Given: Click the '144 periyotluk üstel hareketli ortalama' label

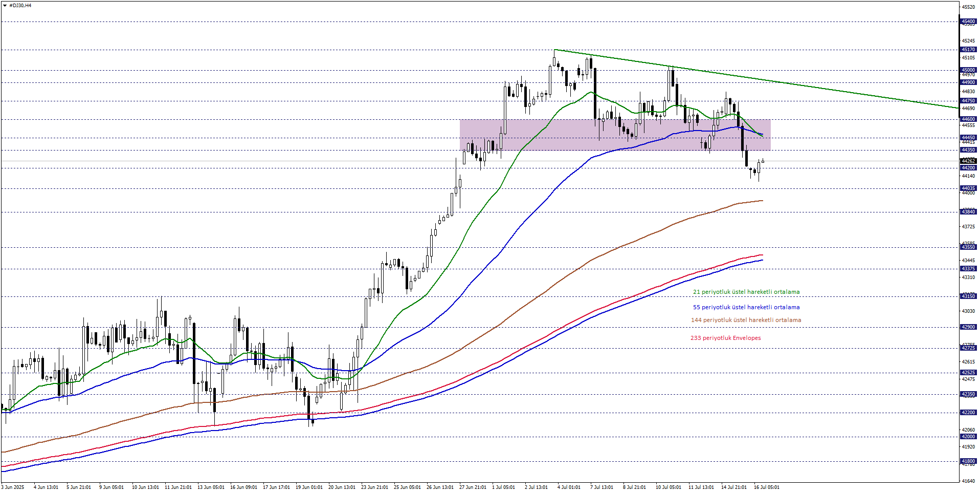Looking at the screenshot, I should [x=746, y=320].
